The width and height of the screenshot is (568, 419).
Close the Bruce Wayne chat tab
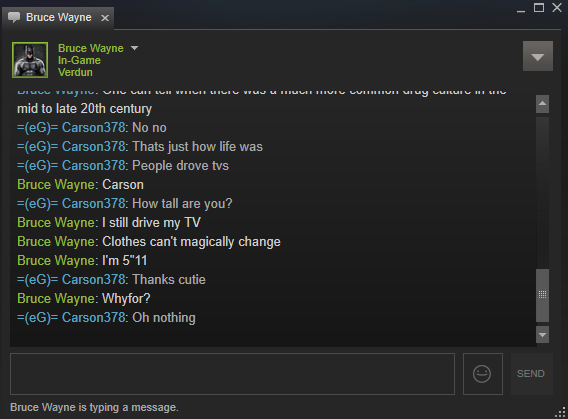click(105, 18)
